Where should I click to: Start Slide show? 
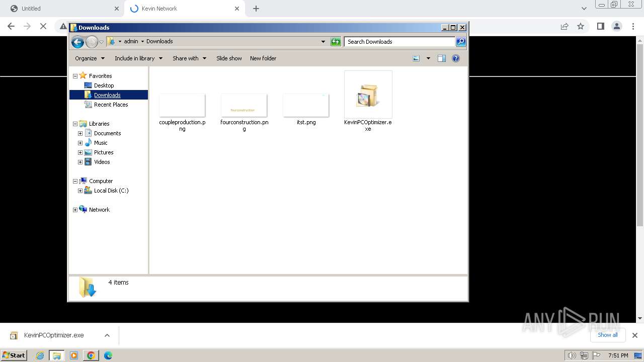tap(229, 58)
